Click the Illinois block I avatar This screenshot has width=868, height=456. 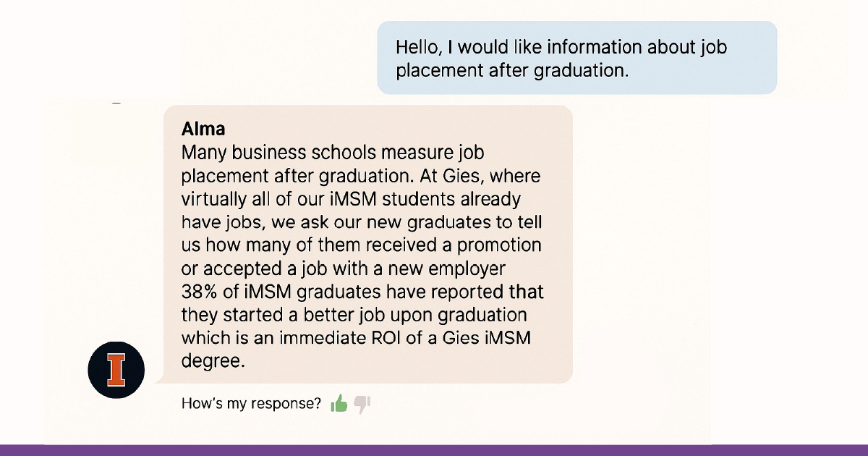(116, 371)
